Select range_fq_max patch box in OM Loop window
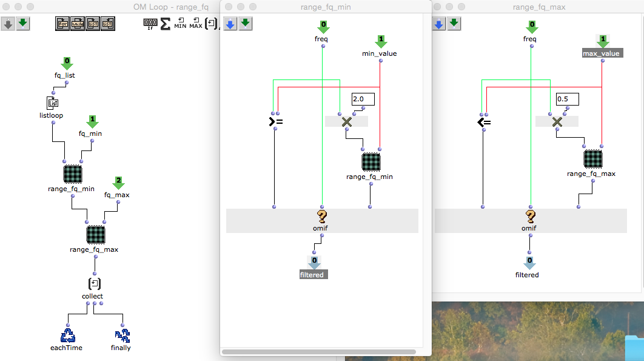644x361 pixels. point(96,235)
